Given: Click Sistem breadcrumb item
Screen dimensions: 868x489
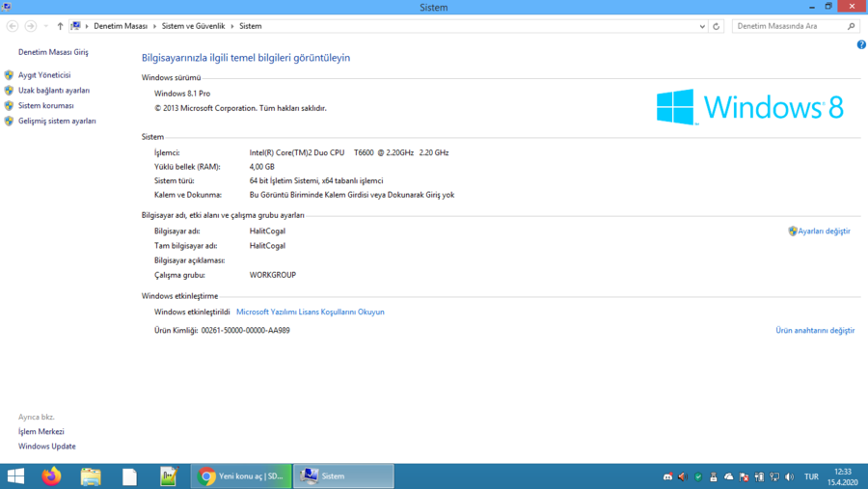Looking at the screenshot, I should [x=250, y=26].
